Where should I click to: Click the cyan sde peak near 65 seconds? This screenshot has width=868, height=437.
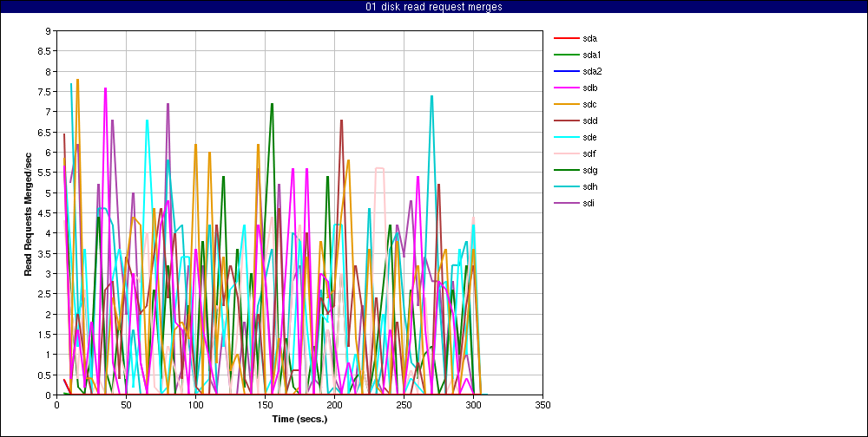[148, 120]
